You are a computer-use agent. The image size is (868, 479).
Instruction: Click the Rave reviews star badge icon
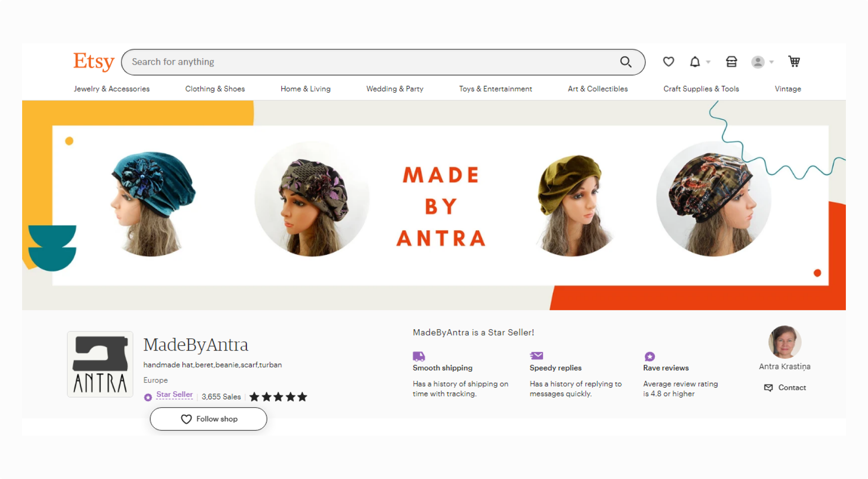(650, 357)
